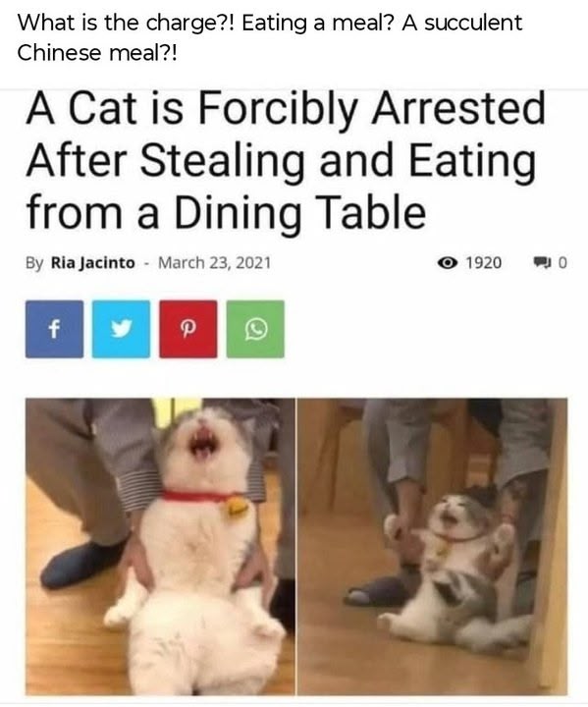This screenshot has height=707, width=588.
Task: Click the word "By" before author name
Action: tap(34, 263)
